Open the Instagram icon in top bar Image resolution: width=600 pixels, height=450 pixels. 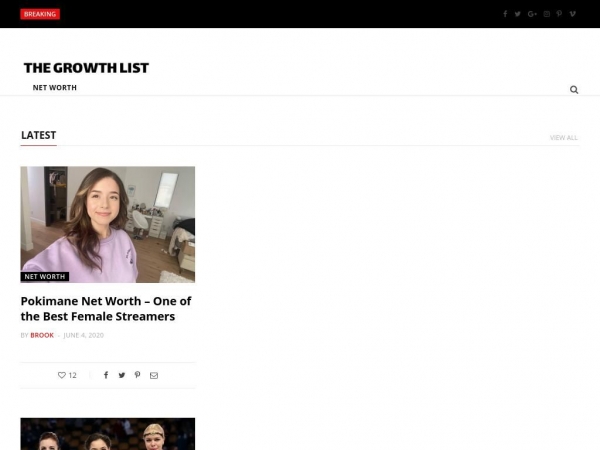click(547, 14)
